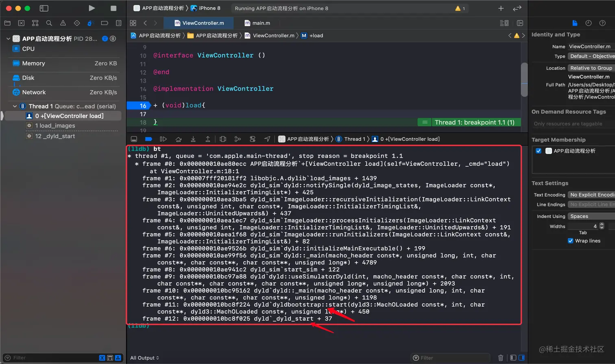
Task: Click the process view options blue icon
Action: pyautogui.click(x=105, y=39)
